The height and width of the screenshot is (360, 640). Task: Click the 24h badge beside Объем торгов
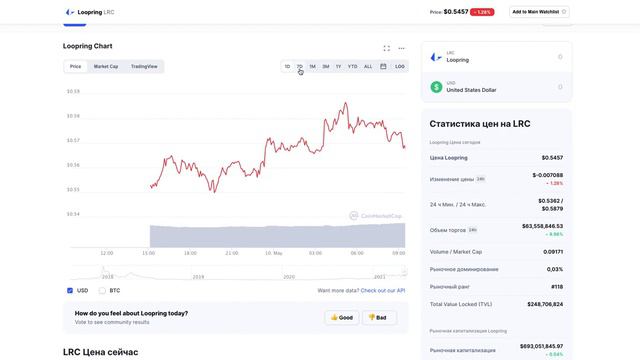click(x=473, y=230)
